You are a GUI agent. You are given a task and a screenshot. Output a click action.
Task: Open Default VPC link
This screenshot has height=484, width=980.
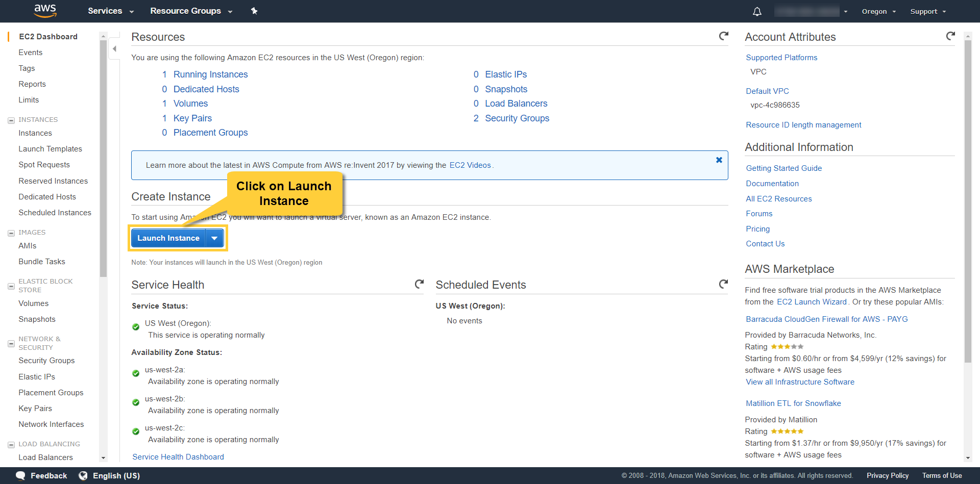(767, 91)
